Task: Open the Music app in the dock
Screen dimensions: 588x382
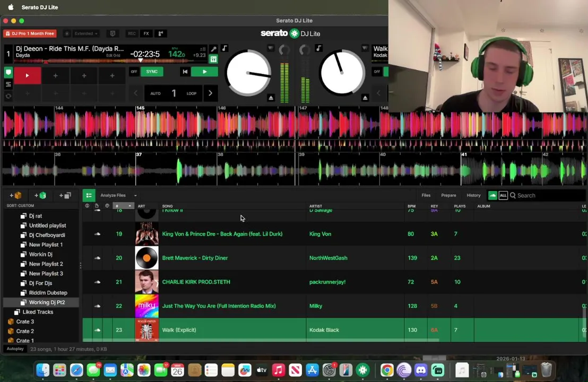Action: pyautogui.click(x=278, y=370)
